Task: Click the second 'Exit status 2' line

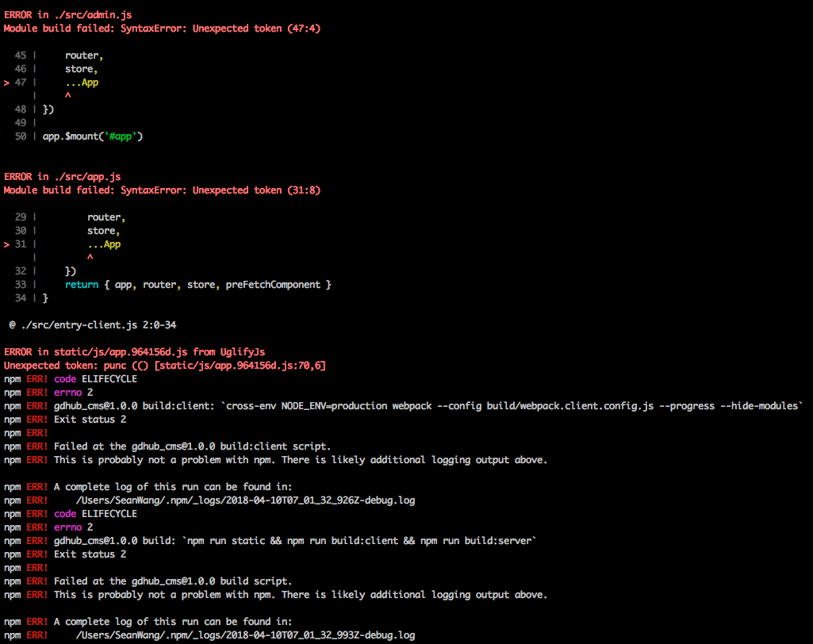Action: coord(65,554)
